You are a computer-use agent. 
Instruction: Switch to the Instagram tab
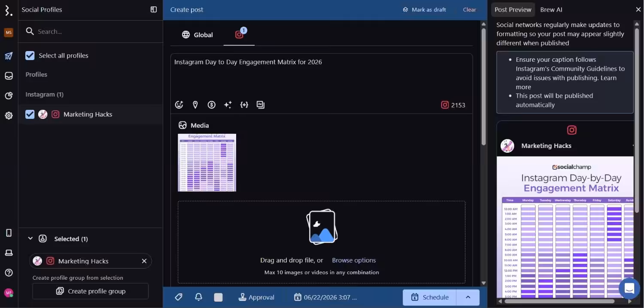pyautogui.click(x=239, y=35)
